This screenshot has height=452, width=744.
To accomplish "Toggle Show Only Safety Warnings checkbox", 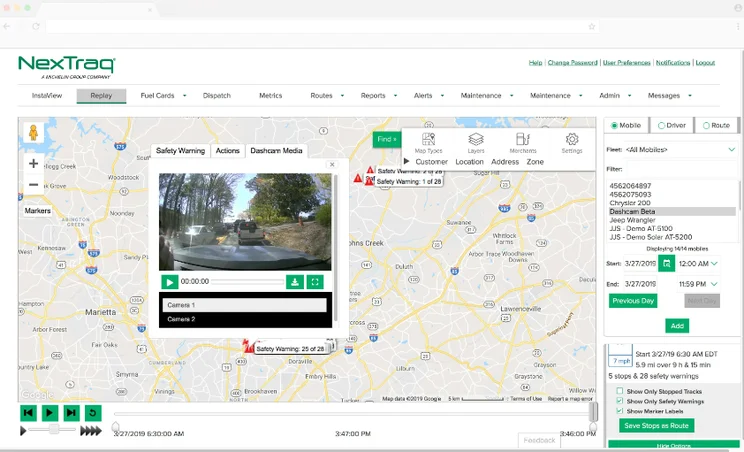I will [x=620, y=401].
